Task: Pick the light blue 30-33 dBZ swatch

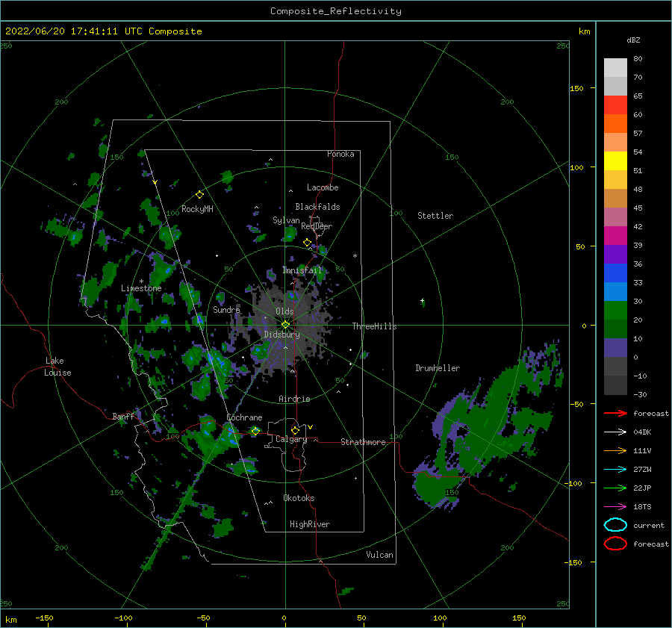Action: pyautogui.click(x=615, y=292)
